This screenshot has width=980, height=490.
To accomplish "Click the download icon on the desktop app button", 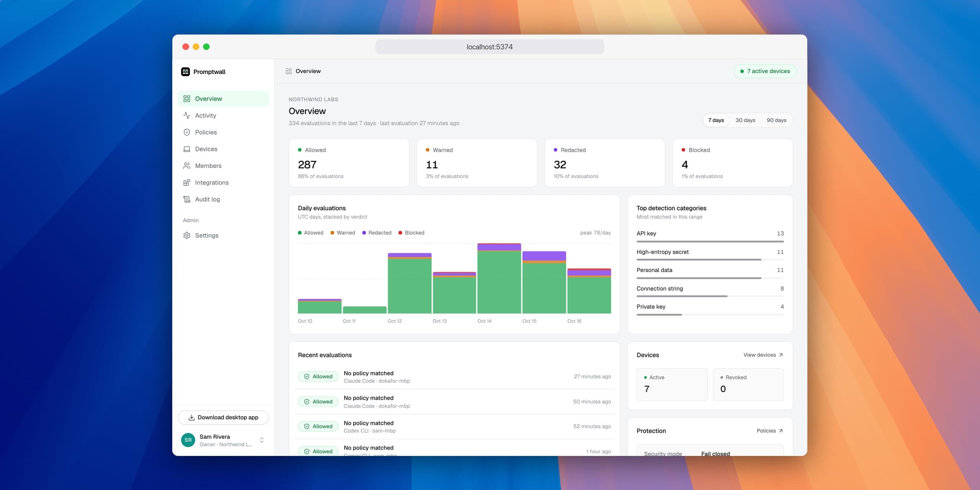I will point(191,418).
